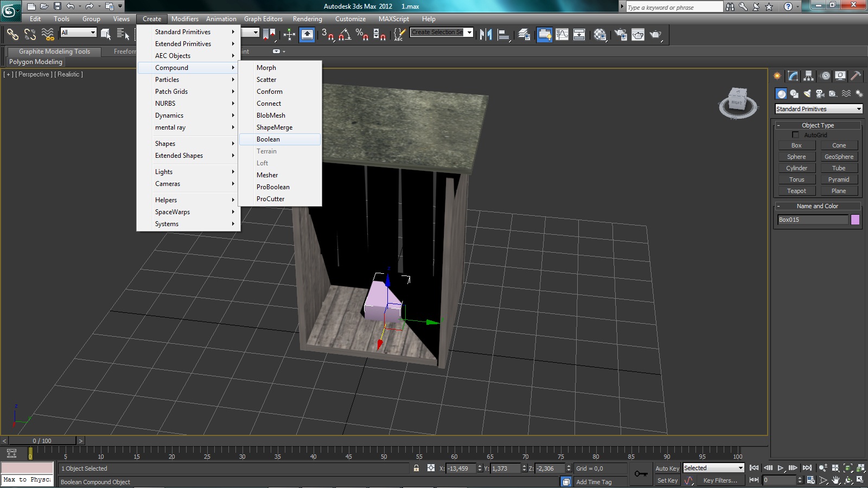
Task: Toggle Auto Key animation mode
Action: [x=667, y=468]
